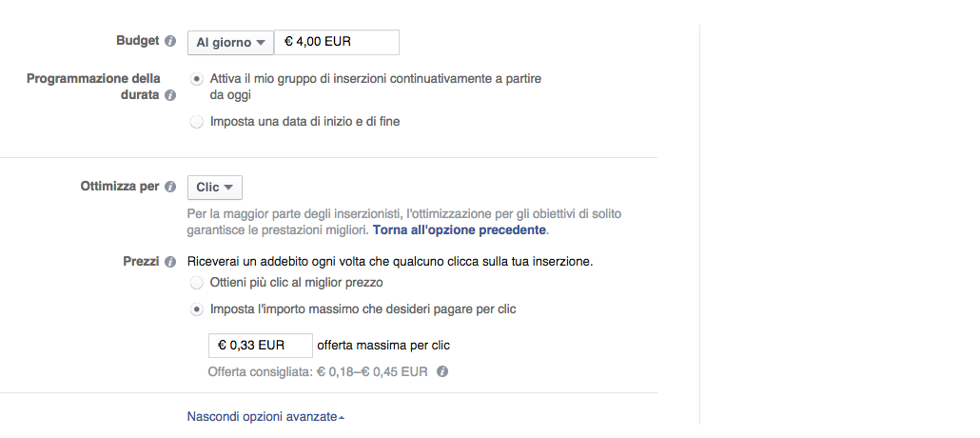This screenshot has width=980, height=438.
Task: Click the 'Budget' field label
Action: click(139, 42)
